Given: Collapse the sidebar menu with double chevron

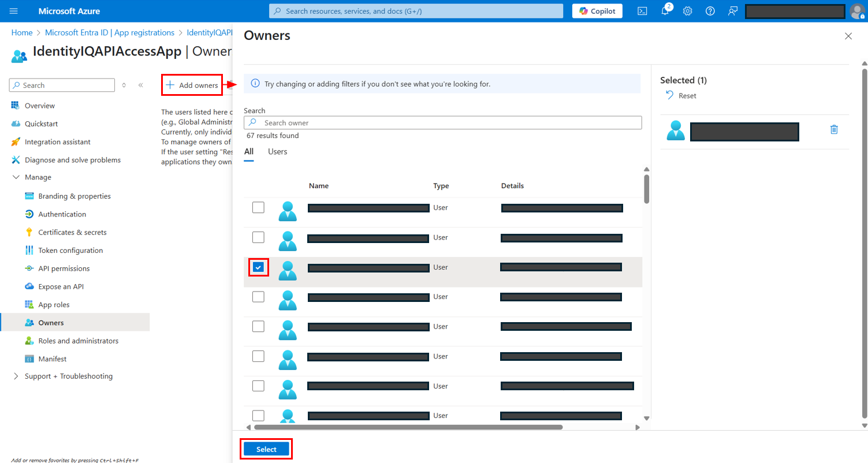Looking at the screenshot, I should click(x=140, y=85).
